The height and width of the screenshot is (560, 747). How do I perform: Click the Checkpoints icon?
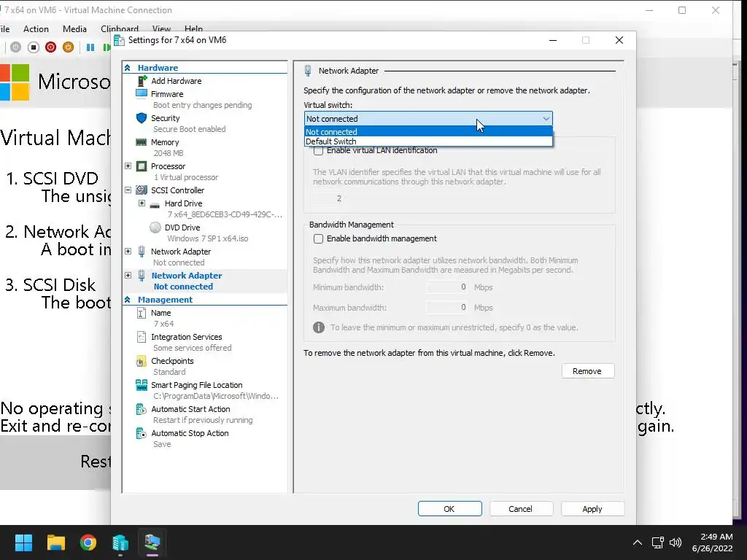pyautogui.click(x=142, y=361)
